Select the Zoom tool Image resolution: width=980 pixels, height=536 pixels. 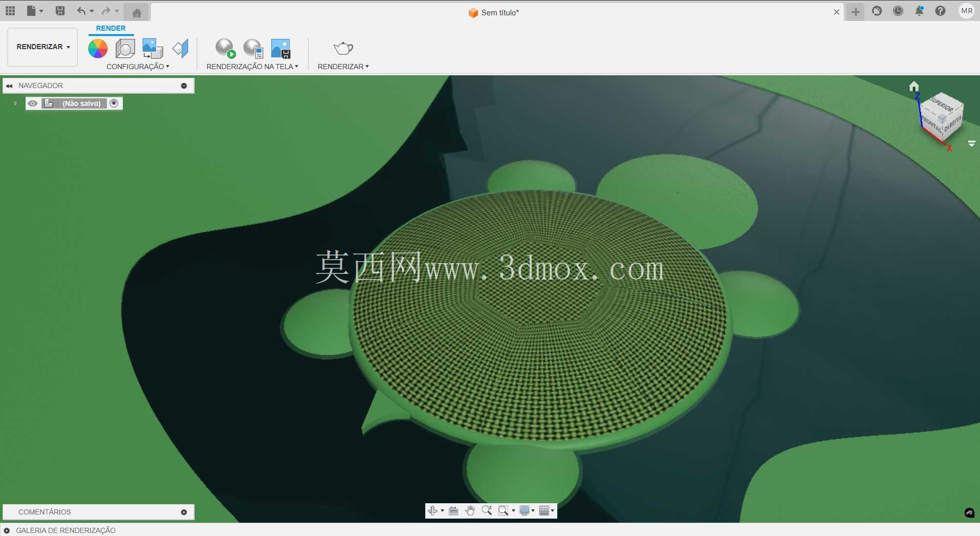click(487, 510)
